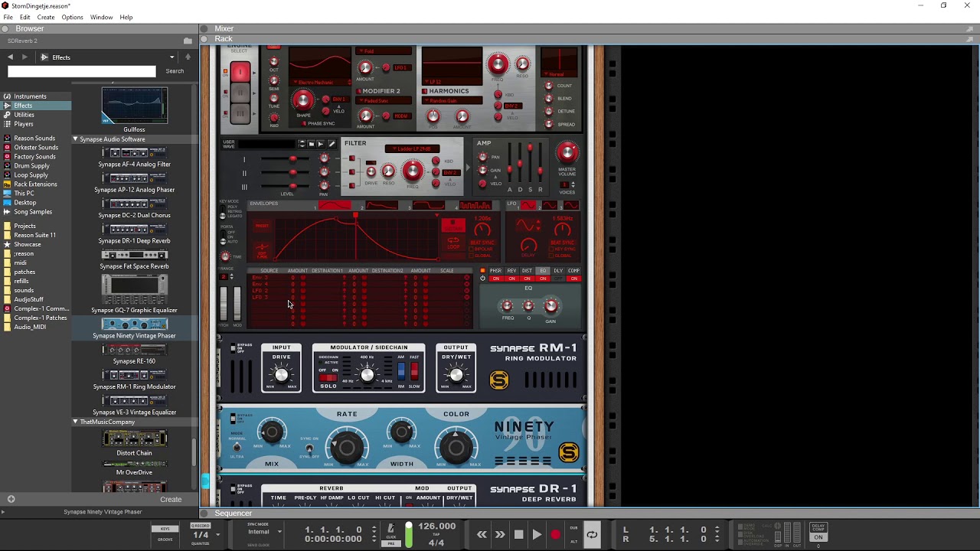Open Factory Sounds location

(34, 157)
